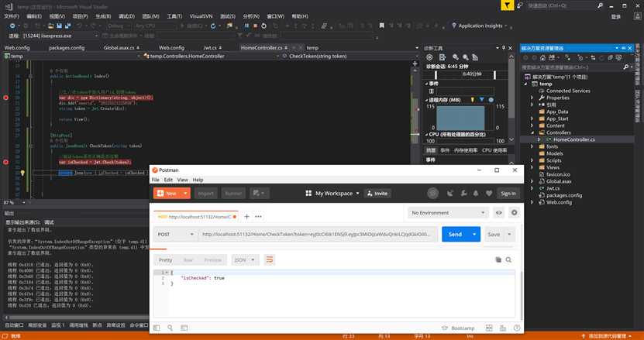Click the wrap lines icon in Postman response
The width and height of the screenshot is (644, 340).
270,259
